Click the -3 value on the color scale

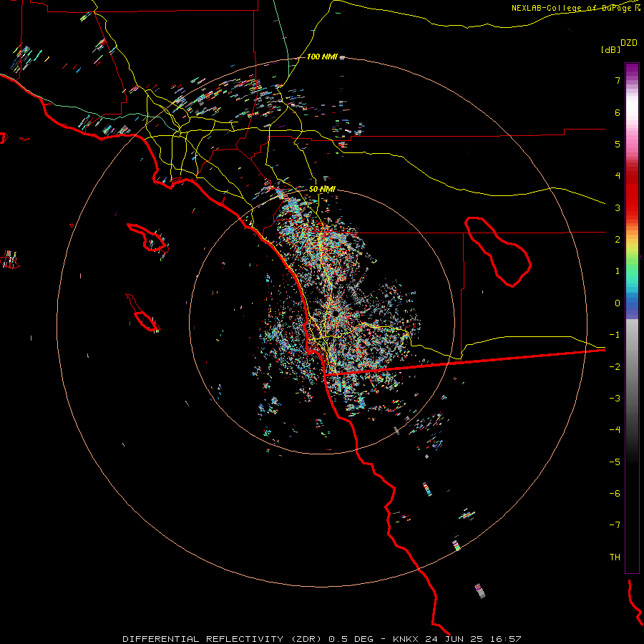click(x=615, y=399)
